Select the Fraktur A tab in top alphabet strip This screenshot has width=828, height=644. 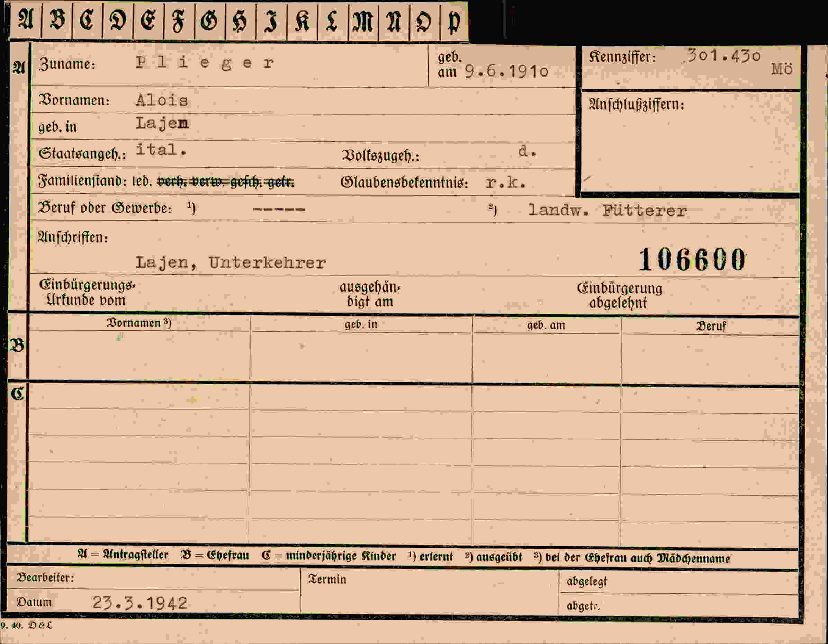26,20
